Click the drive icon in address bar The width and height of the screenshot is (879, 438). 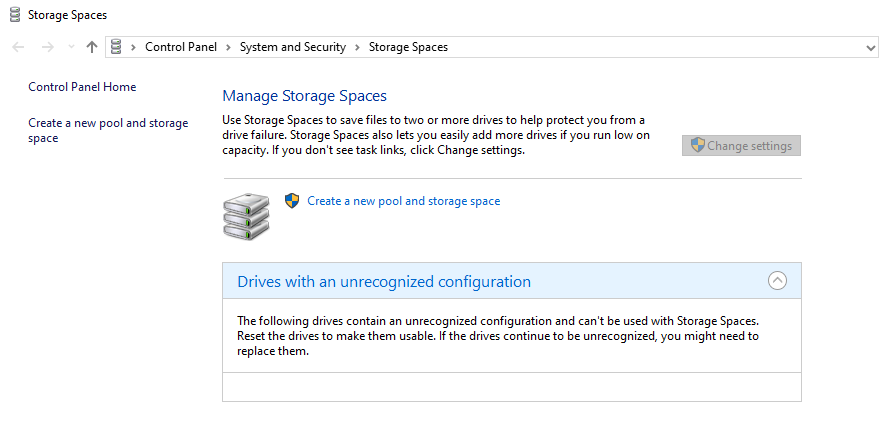click(117, 47)
